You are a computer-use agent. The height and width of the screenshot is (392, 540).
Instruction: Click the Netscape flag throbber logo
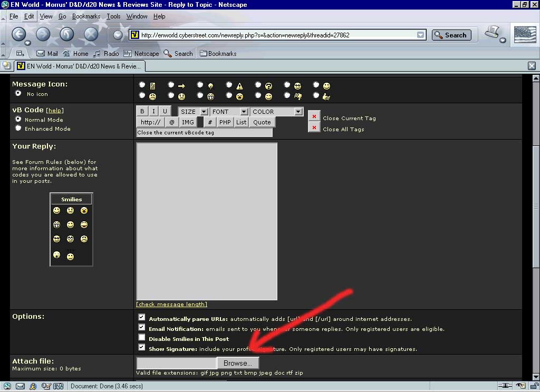[x=525, y=34]
